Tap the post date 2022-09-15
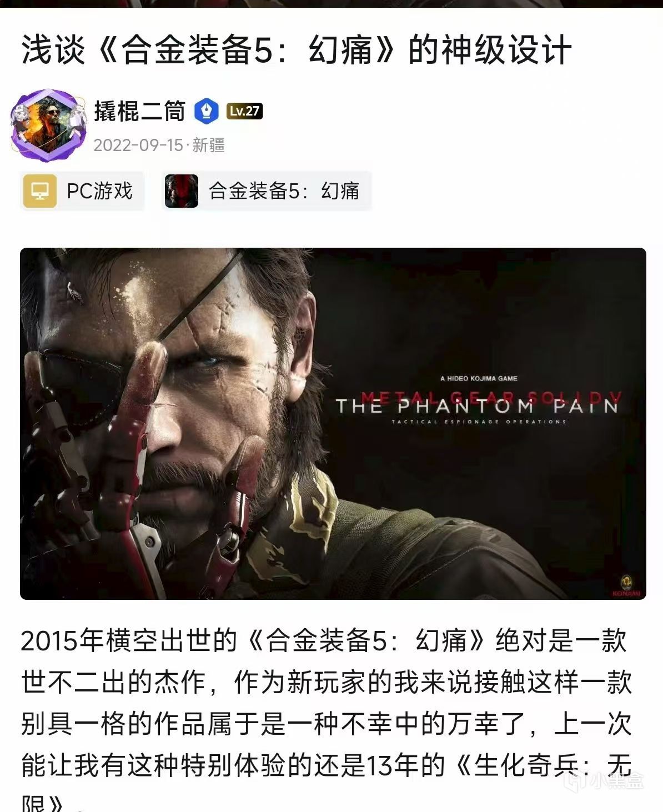 138,145
